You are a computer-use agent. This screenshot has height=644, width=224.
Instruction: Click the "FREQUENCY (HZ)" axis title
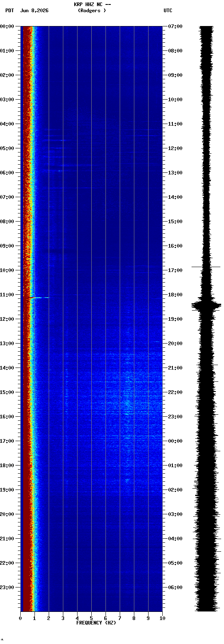96,623
